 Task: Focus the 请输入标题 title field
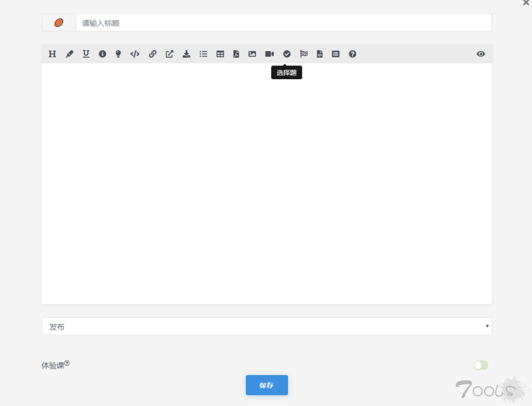point(284,23)
